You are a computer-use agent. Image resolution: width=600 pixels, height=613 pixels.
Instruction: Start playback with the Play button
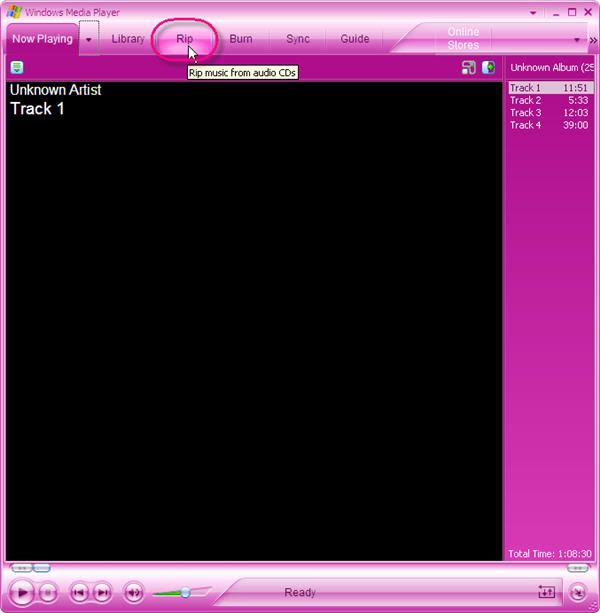(22, 592)
